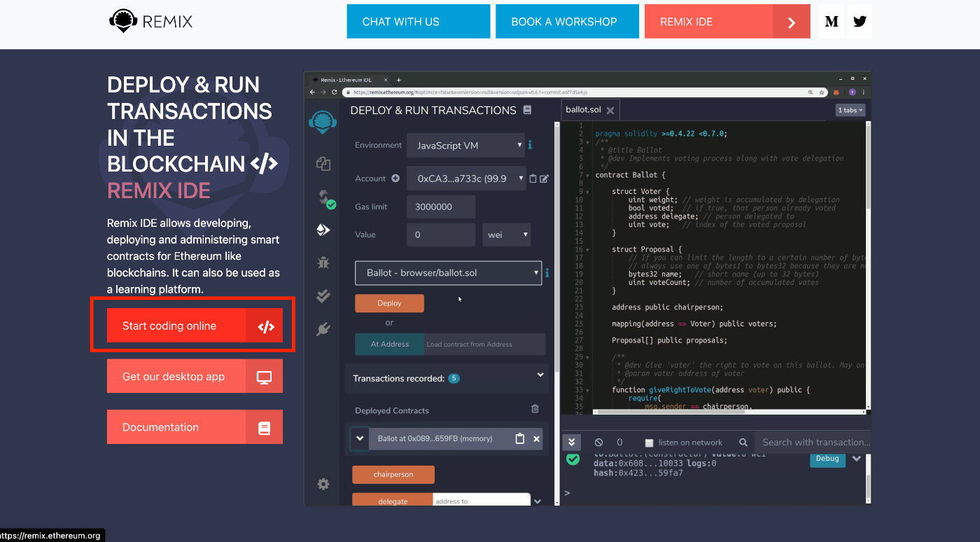Click the Debug button in terminal
This screenshot has width=980, height=542.
point(827,459)
